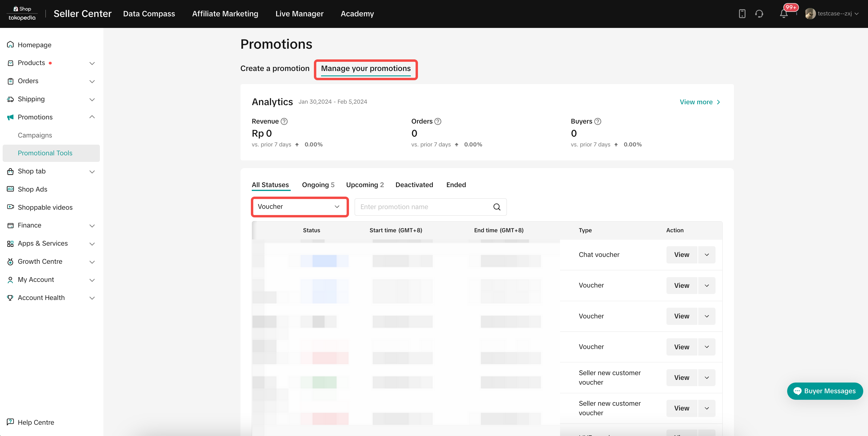The height and width of the screenshot is (436, 868).
Task: Click the search magnifier in promotion name field
Action: (x=497, y=207)
